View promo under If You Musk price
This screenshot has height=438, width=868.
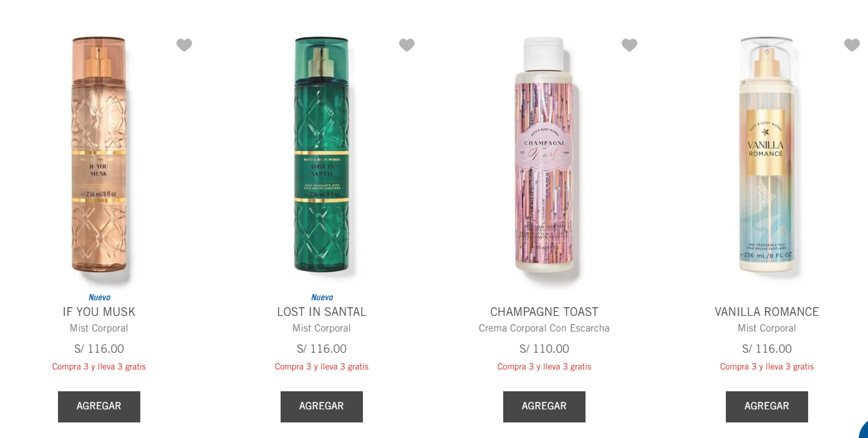[99, 366]
